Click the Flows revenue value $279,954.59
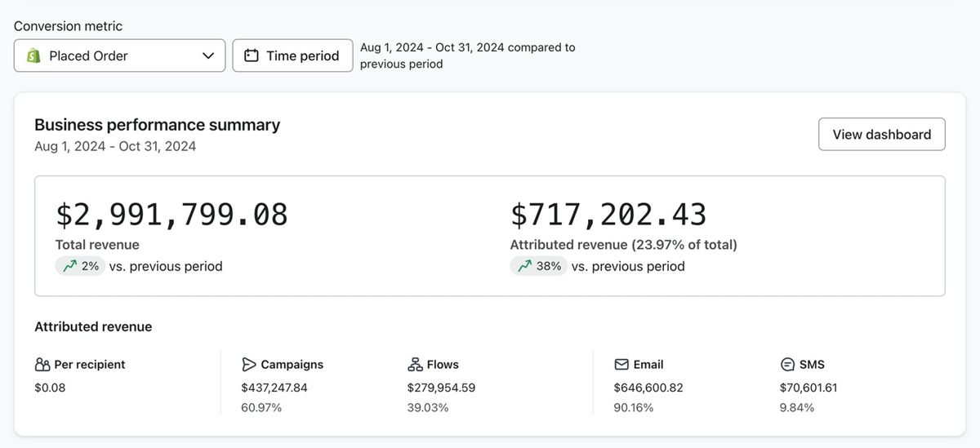This screenshot has width=980, height=448. (x=441, y=388)
